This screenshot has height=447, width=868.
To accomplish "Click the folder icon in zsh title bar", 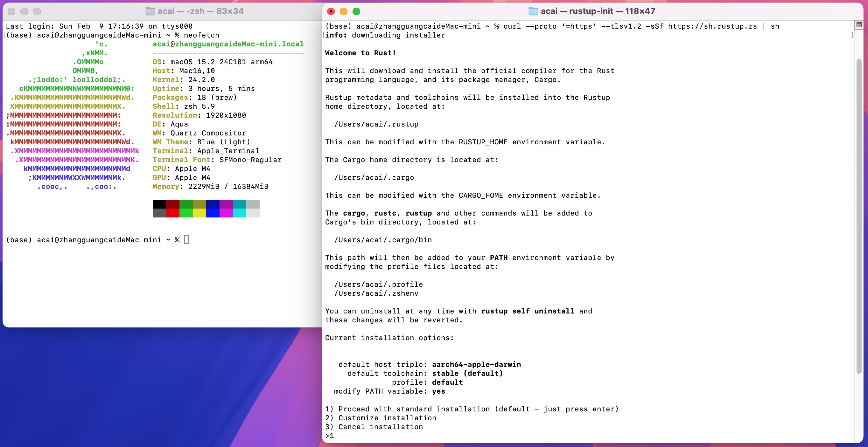I will [150, 11].
